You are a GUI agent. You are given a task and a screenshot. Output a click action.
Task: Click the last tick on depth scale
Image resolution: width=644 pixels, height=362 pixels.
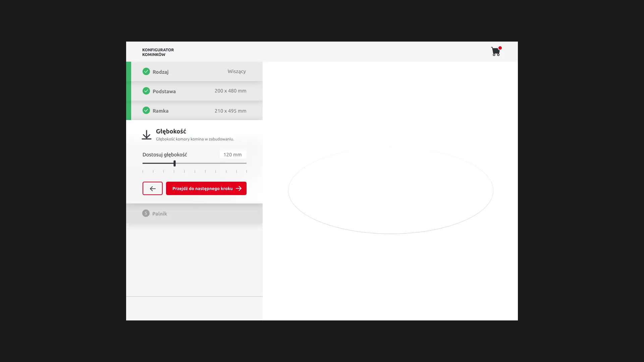pos(247,171)
